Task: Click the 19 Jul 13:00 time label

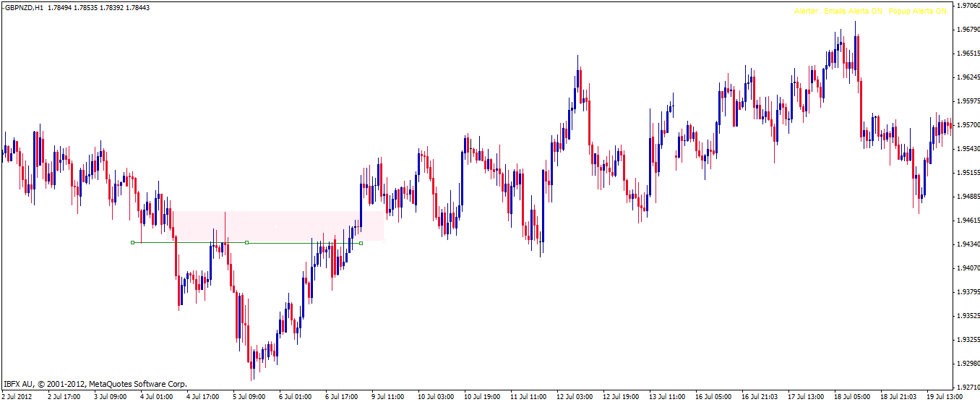Action: [945, 396]
